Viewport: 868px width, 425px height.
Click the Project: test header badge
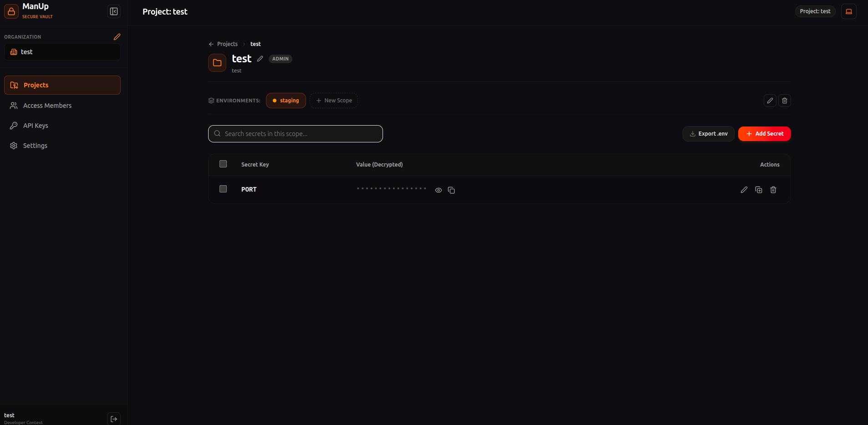pyautogui.click(x=815, y=11)
